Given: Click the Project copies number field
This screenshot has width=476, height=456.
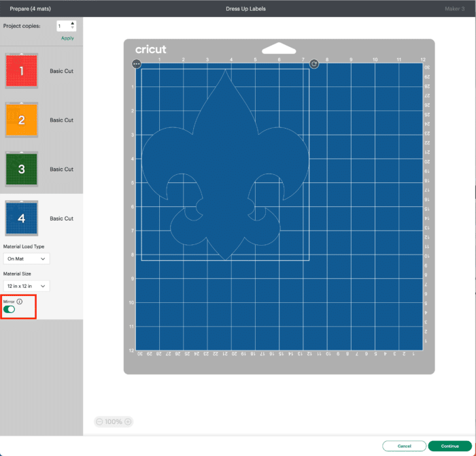Looking at the screenshot, I should coord(62,26).
